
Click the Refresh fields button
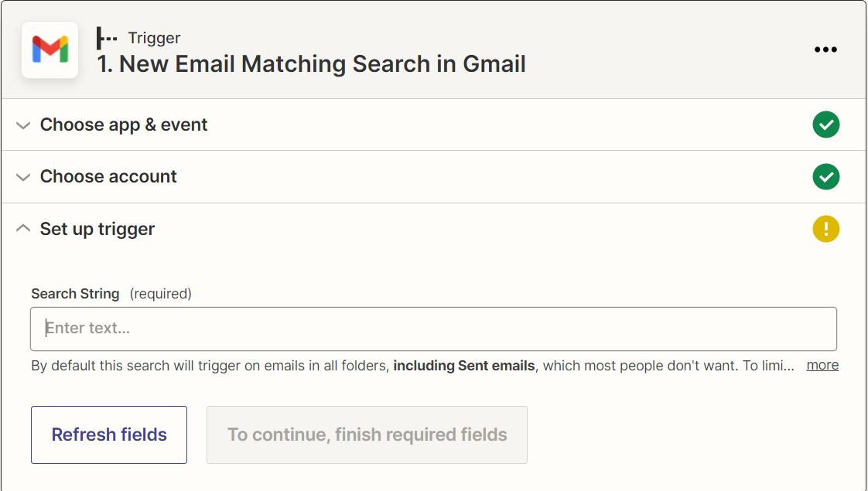108,435
